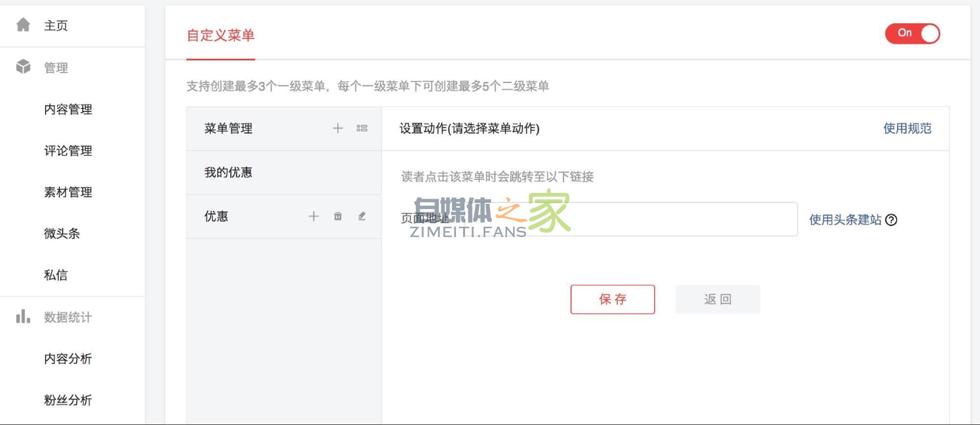The height and width of the screenshot is (425, 980).
Task: Delete the 优惠 menu with trash icon
Action: pyautogui.click(x=338, y=216)
